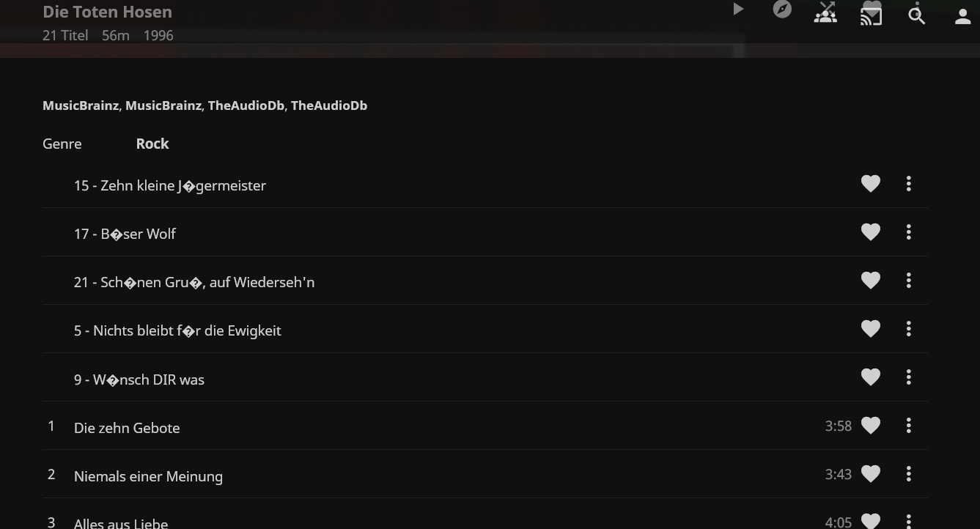Open more options for Nichts bleibt für die Ewigkeit
This screenshot has width=980, height=529.
[x=908, y=329]
